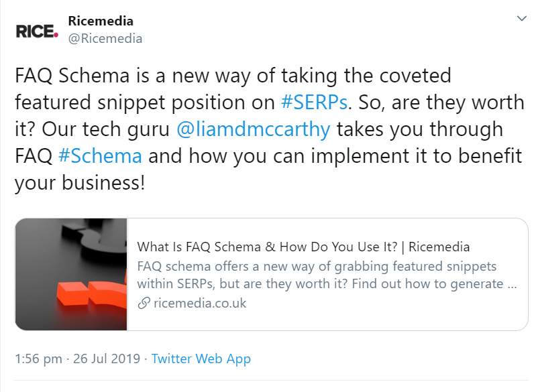The height and width of the screenshot is (392, 538).
Task: Click the 1:56 pm timestamp
Action: pos(38,358)
